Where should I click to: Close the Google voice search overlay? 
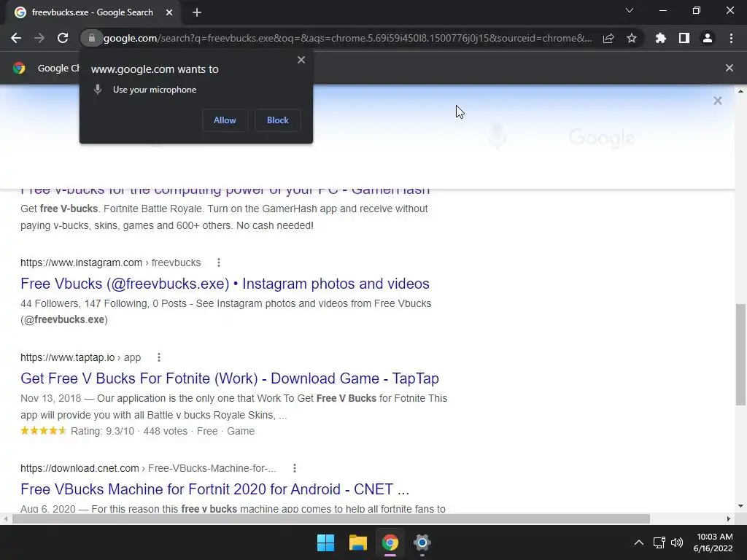718,101
